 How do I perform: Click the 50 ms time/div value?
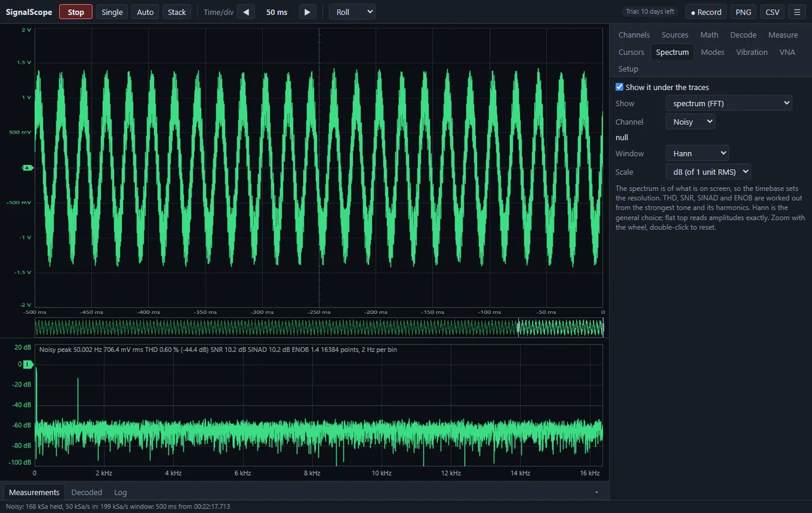(277, 12)
